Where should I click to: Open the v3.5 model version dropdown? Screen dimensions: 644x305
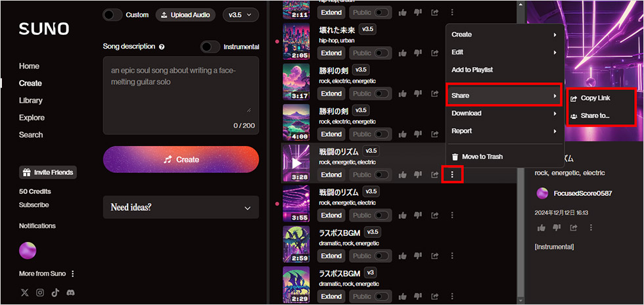coord(241,15)
